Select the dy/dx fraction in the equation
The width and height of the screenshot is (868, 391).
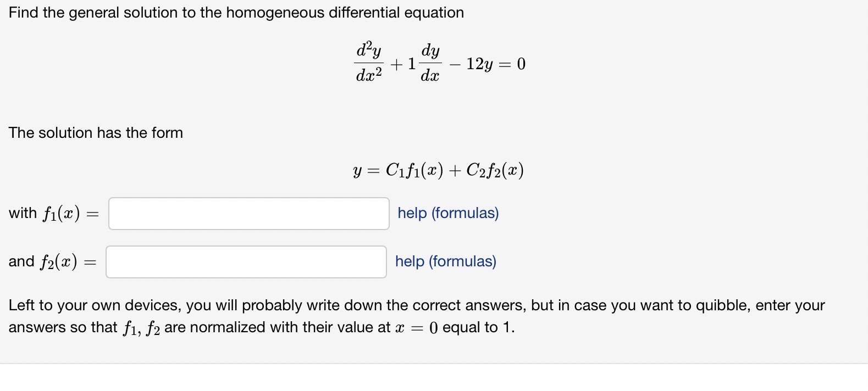coord(430,63)
